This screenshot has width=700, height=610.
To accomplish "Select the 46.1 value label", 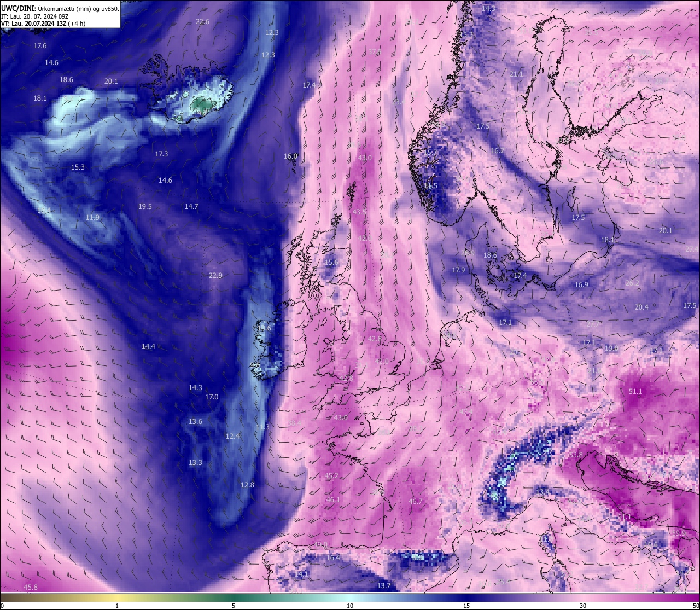I will (x=332, y=500).
